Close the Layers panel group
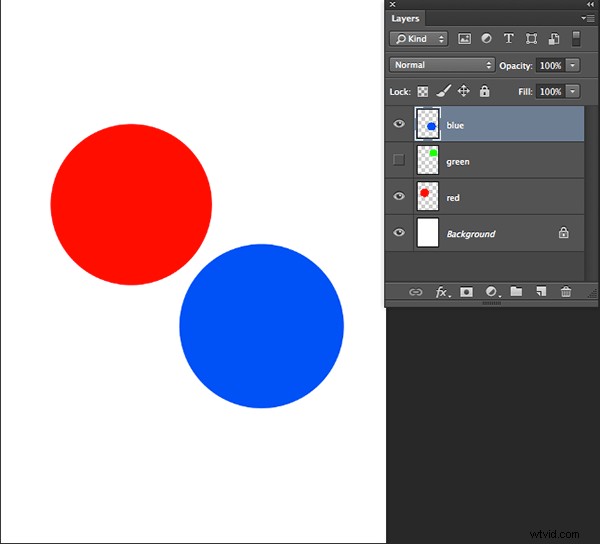The image size is (600, 544). [x=392, y=5]
